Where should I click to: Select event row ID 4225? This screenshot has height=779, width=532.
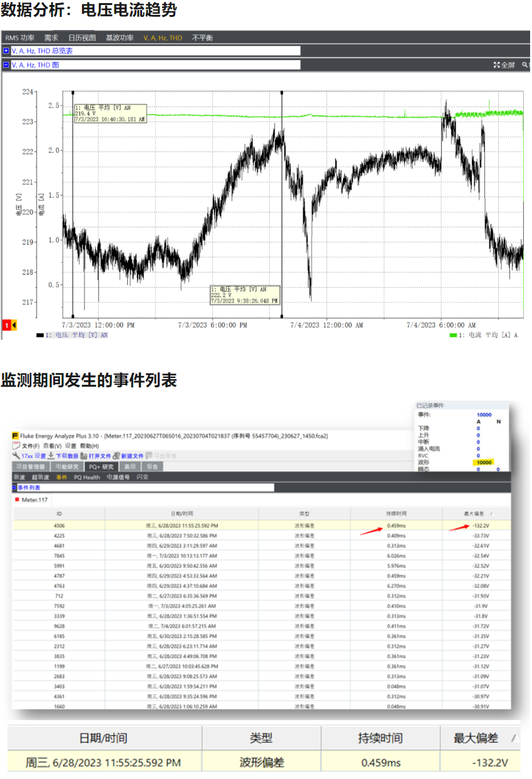pyautogui.click(x=262, y=536)
